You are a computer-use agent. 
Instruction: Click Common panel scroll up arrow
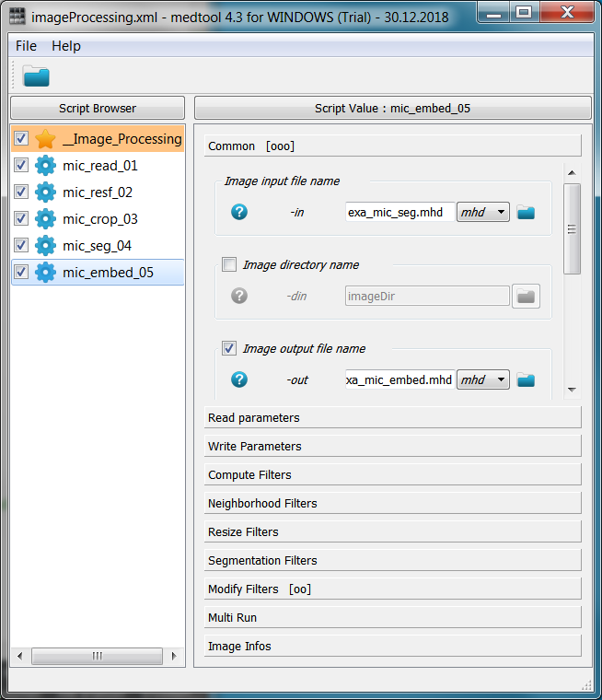[x=573, y=173]
